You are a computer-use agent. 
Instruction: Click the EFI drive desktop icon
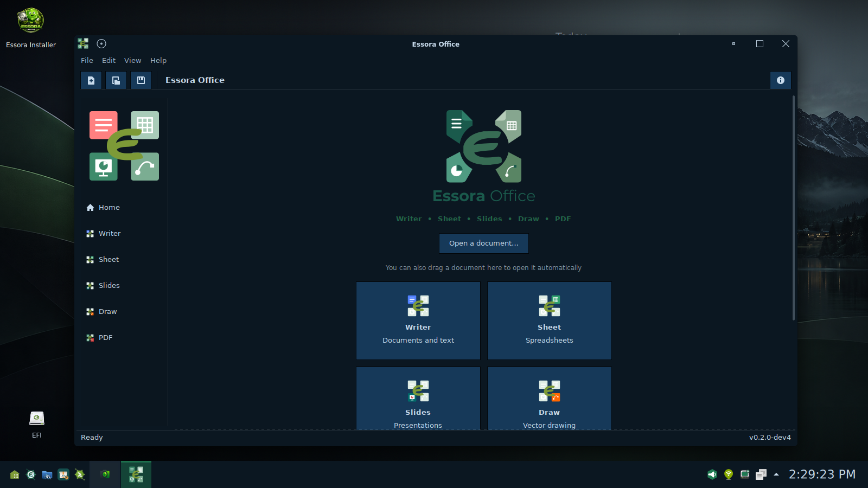point(36,425)
